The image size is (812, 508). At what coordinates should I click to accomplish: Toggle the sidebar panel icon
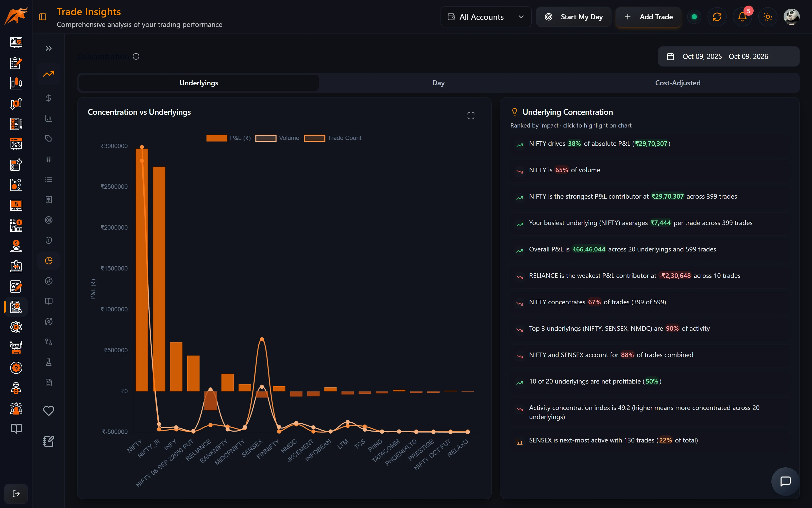43,17
